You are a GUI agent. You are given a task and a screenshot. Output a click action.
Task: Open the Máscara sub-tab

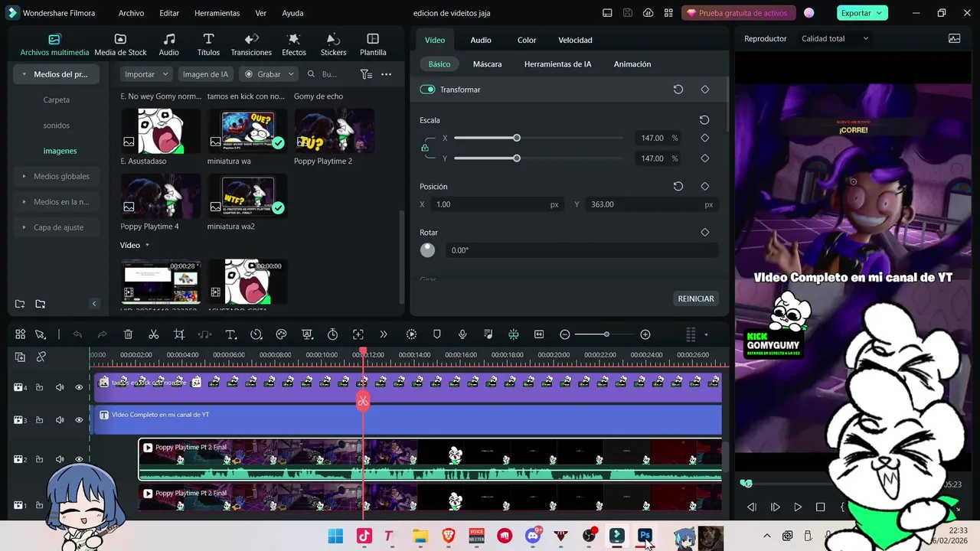[x=487, y=64]
